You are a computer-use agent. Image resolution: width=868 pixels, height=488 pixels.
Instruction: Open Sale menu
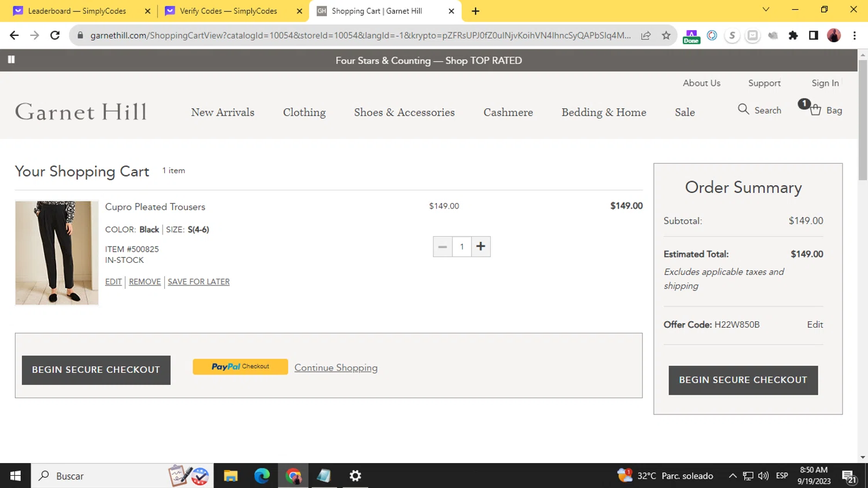[685, 112]
